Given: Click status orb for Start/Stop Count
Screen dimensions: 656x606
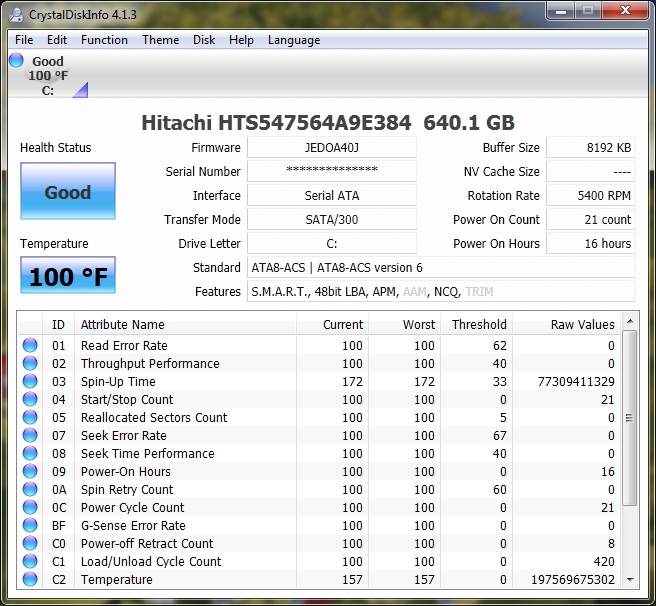Looking at the screenshot, I should coord(30,399).
